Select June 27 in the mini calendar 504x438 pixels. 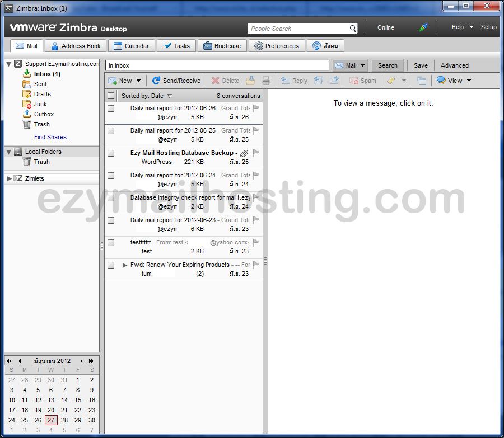click(51, 420)
